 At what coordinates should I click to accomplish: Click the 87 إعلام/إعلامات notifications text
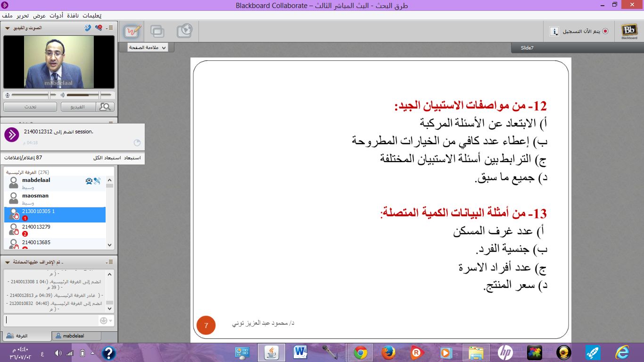coord(24,158)
